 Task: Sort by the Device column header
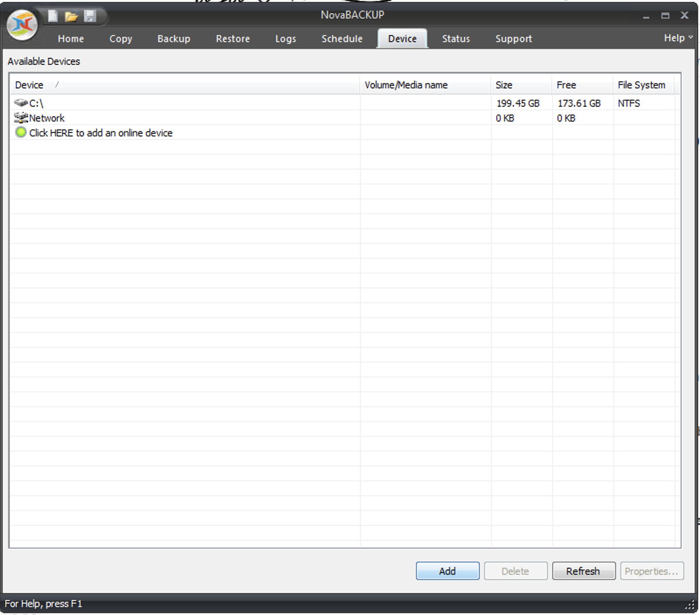(185, 85)
